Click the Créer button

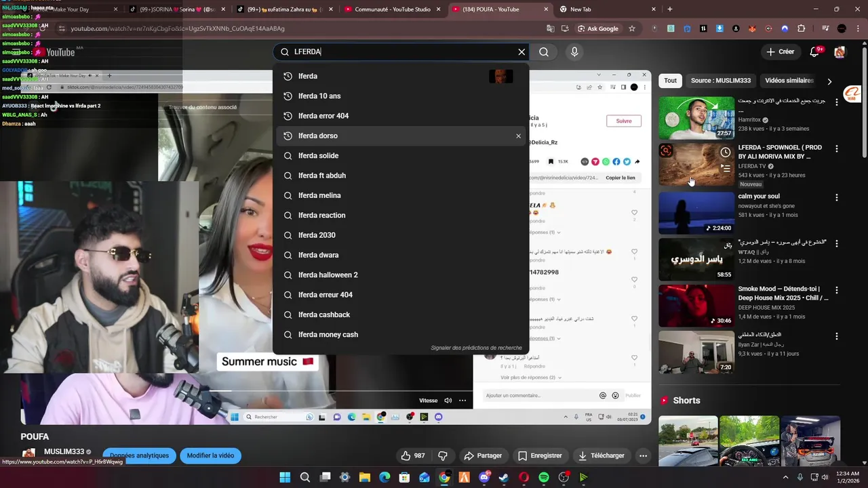(781, 52)
